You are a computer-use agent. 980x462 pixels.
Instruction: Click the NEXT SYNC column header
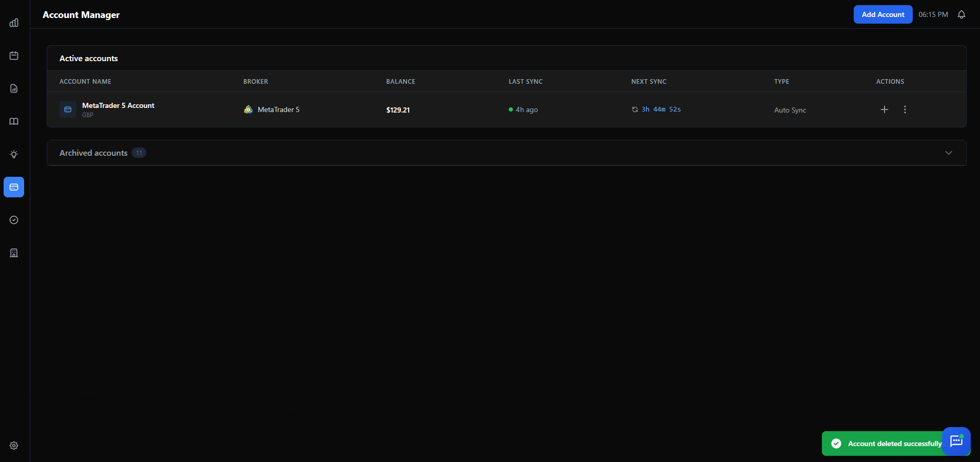649,82
